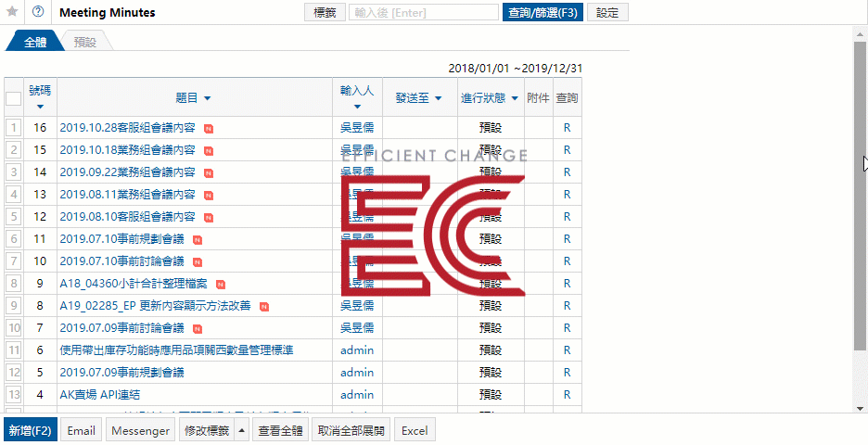Click R query link for row number 9

coord(567,284)
